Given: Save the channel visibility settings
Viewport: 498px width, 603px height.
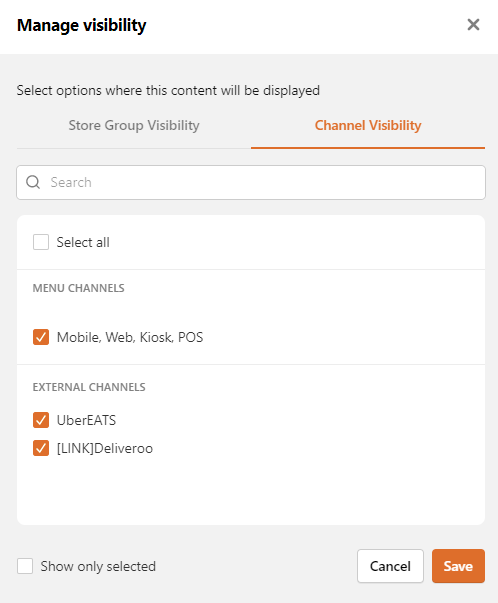Looking at the screenshot, I should point(458,566).
